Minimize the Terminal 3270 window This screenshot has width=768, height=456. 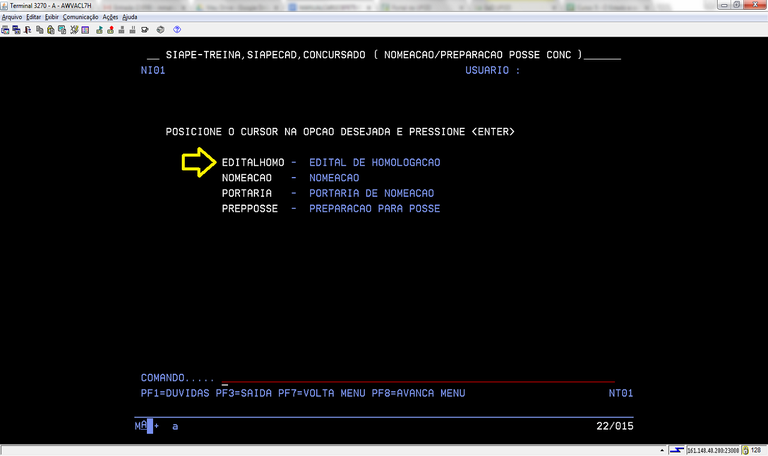coord(724,5)
